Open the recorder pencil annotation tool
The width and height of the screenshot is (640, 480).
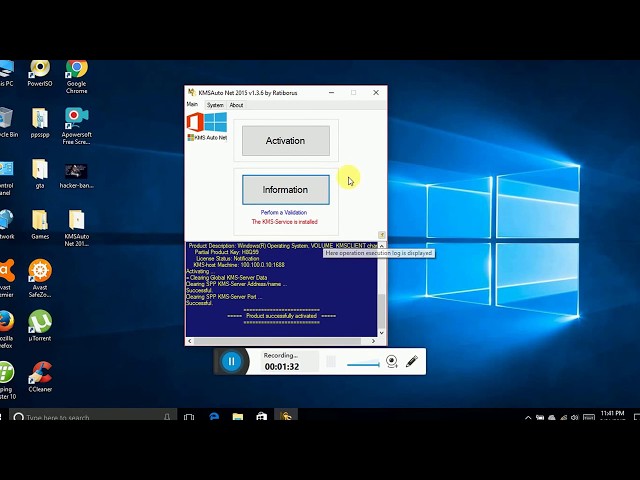[412, 361]
